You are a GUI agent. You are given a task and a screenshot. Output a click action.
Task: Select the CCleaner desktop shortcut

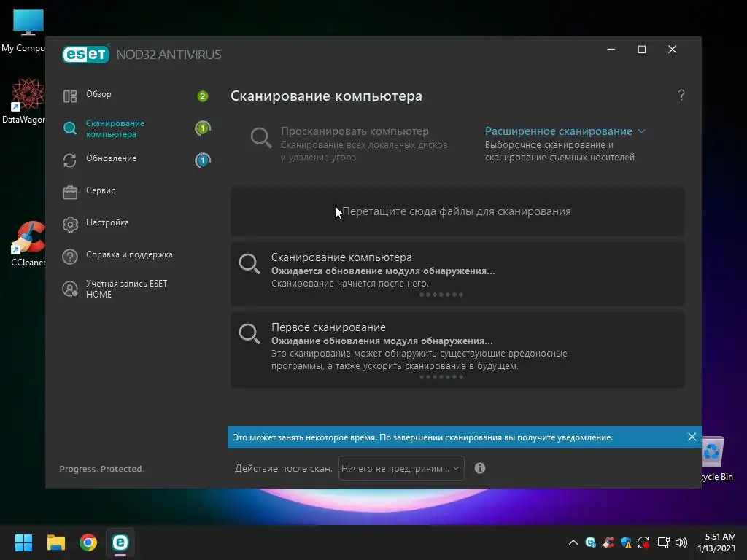[28, 244]
